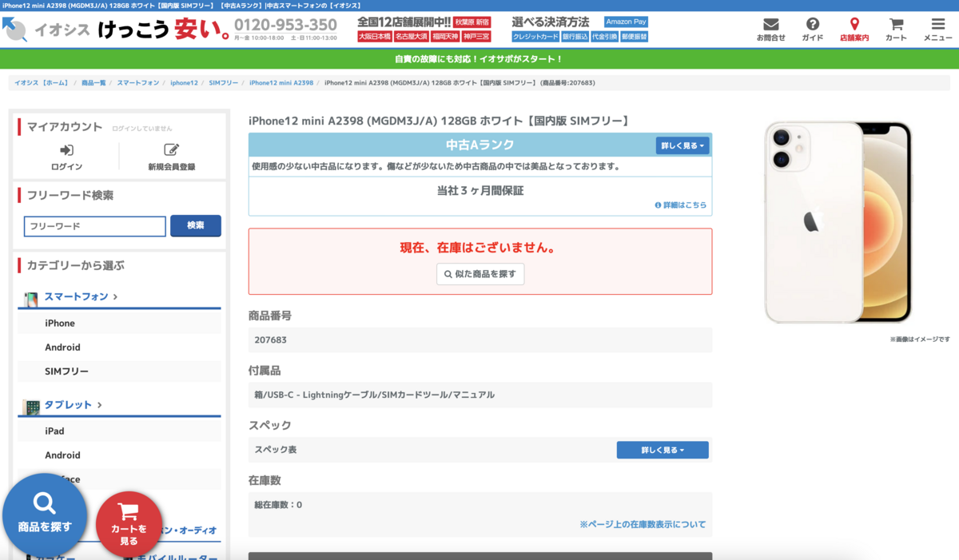Click the 神戸三宮 store badge
Image resolution: width=959 pixels, height=560 pixels.
(x=476, y=37)
